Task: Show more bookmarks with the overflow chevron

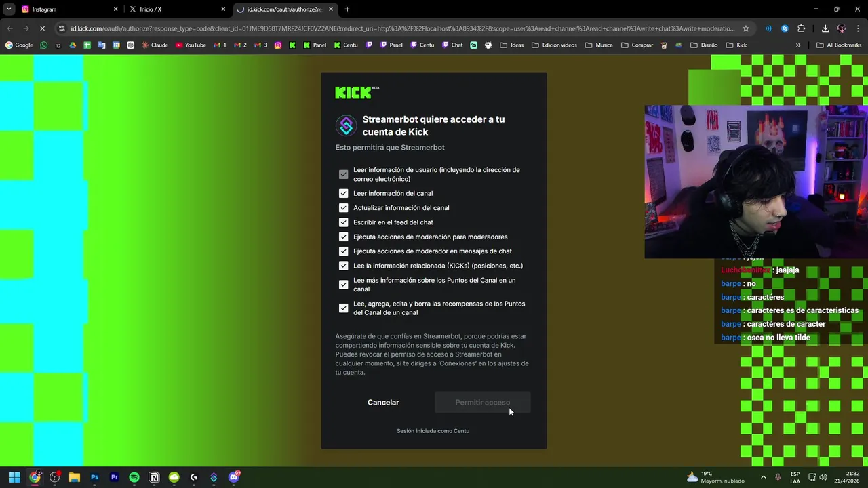Action: coord(798,45)
